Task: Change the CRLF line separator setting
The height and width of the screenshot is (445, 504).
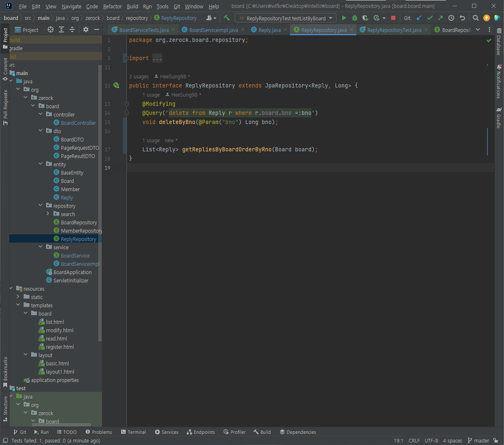Action: 414,440
